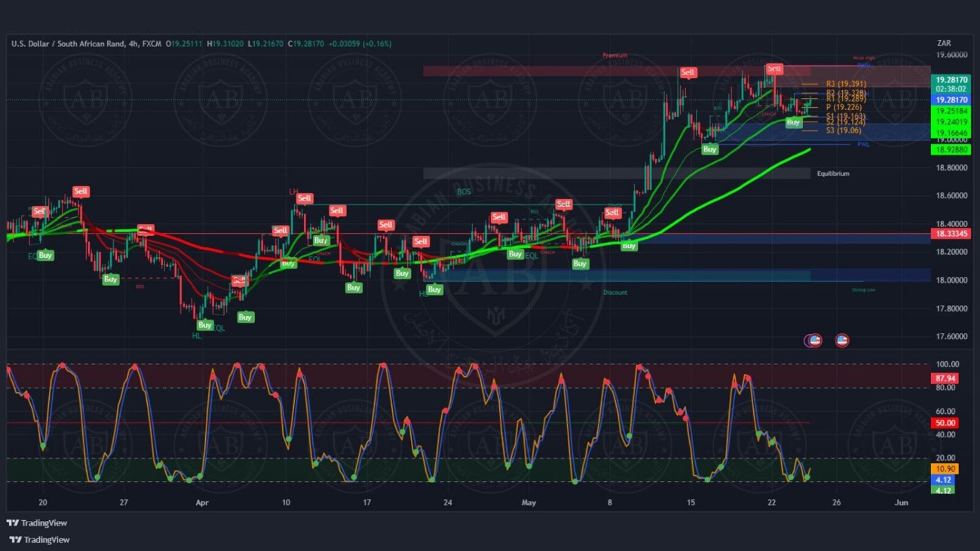Click the LH lower-high label
980x551 pixels.
click(293, 192)
